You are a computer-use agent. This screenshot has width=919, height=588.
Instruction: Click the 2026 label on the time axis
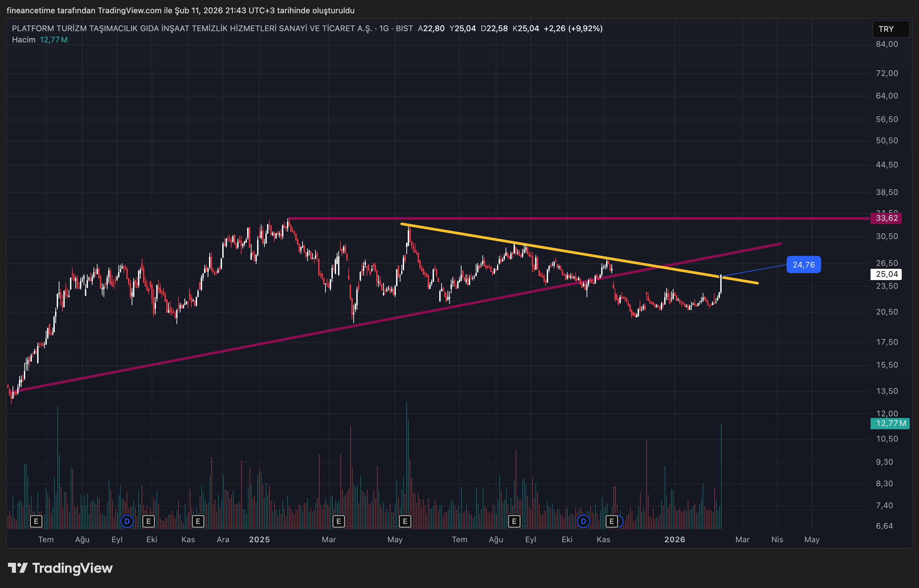(674, 540)
